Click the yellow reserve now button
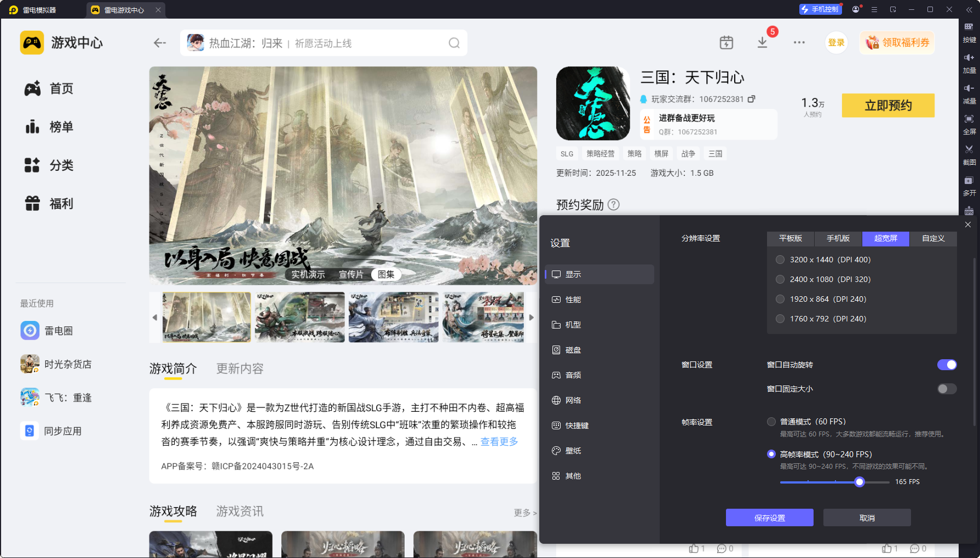Image resolution: width=980 pixels, height=558 pixels. click(887, 106)
